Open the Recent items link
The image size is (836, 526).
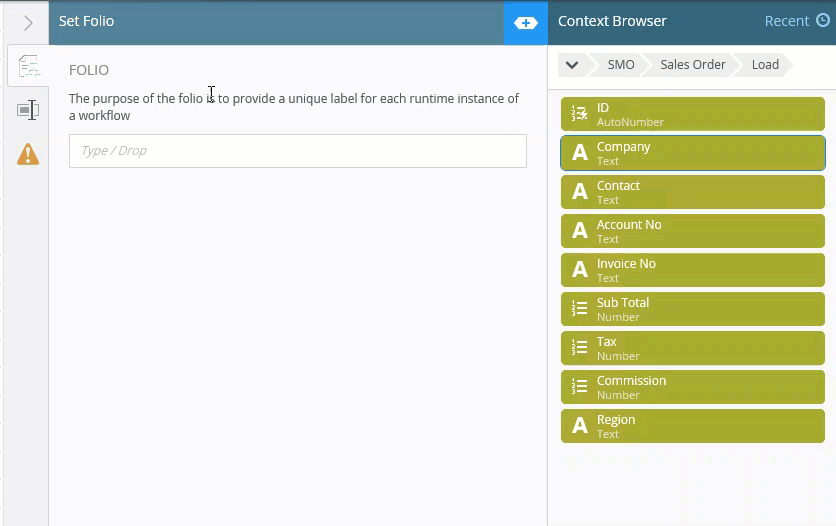pos(786,21)
